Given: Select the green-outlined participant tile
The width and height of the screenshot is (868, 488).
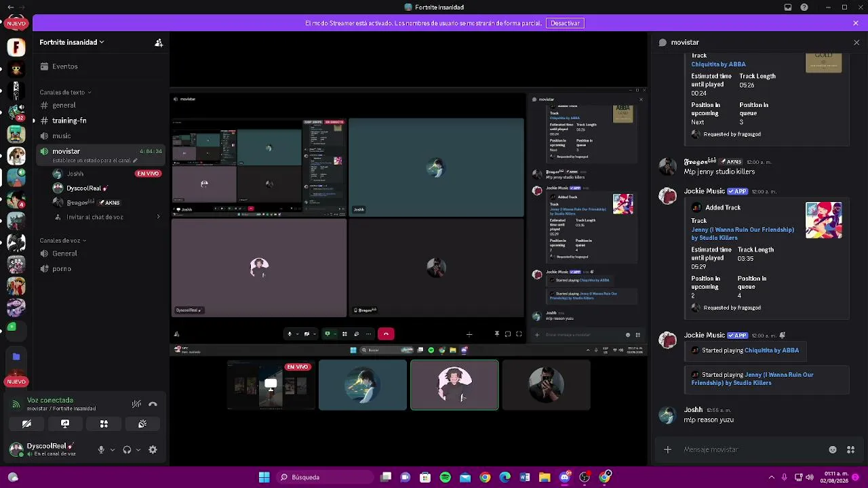Looking at the screenshot, I should pos(454,385).
